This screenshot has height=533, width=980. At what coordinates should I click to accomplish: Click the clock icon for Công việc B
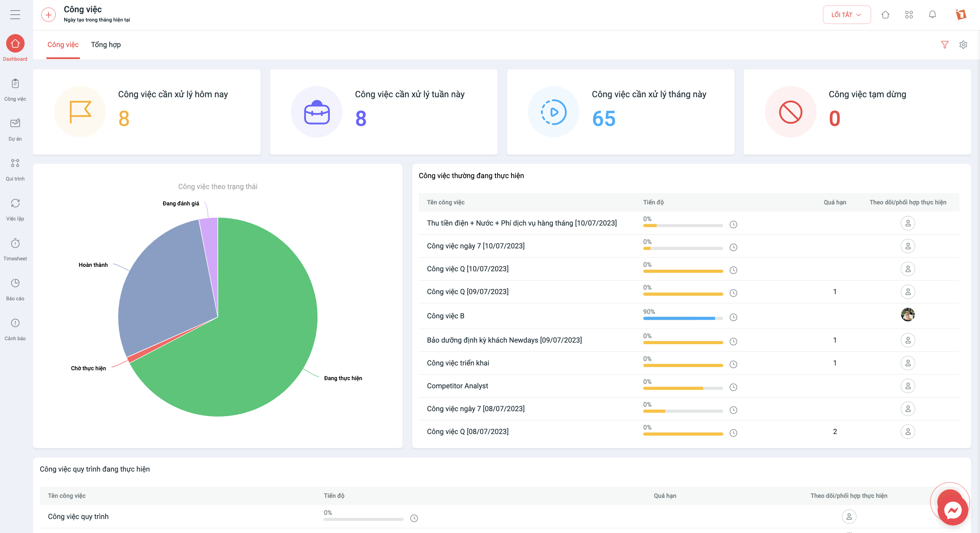pyautogui.click(x=733, y=317)
